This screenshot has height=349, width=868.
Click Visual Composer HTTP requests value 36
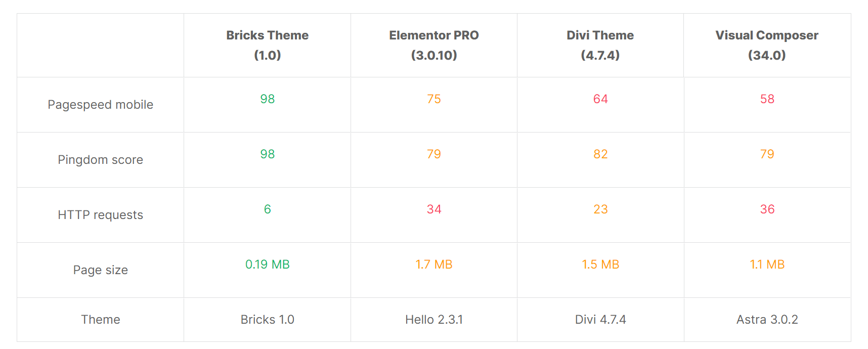pyautogui.click(x=767, y=209)
